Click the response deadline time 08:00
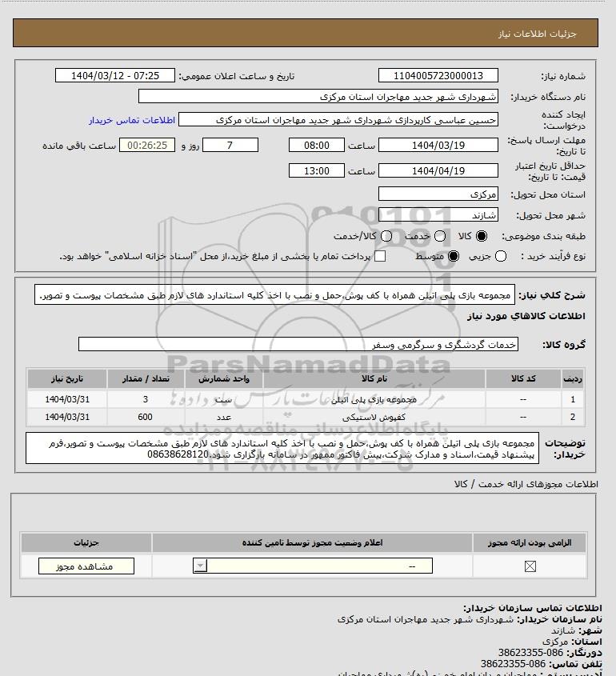This screenshot has height=676, width=616. click(x=317, y=146)
